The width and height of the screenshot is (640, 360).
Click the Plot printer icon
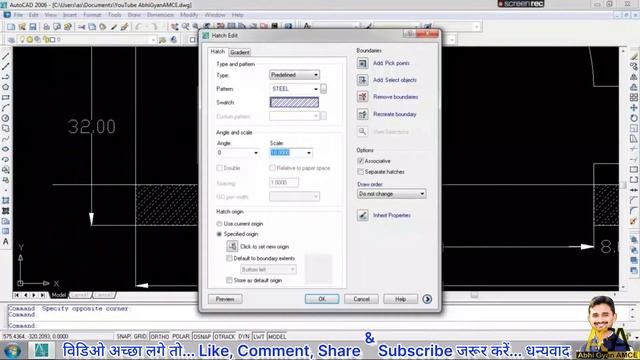point(46,27)
